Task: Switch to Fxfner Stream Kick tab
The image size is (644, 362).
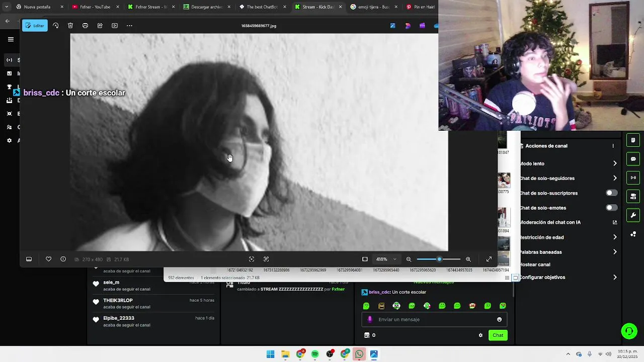Action: [x=151, y=7]
